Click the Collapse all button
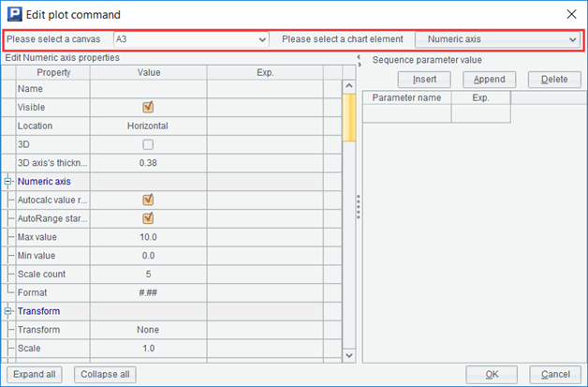Image resolution: width=588 pixels, height=387 pixels. (x=105, y=375)
